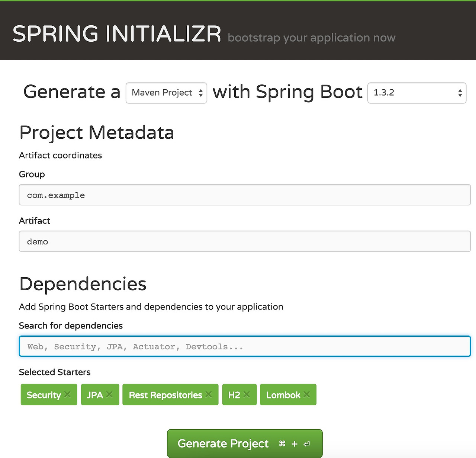Remove the Lombok starter via its X
The width and height of the screenshot is (476, 458).
point(307,394)
